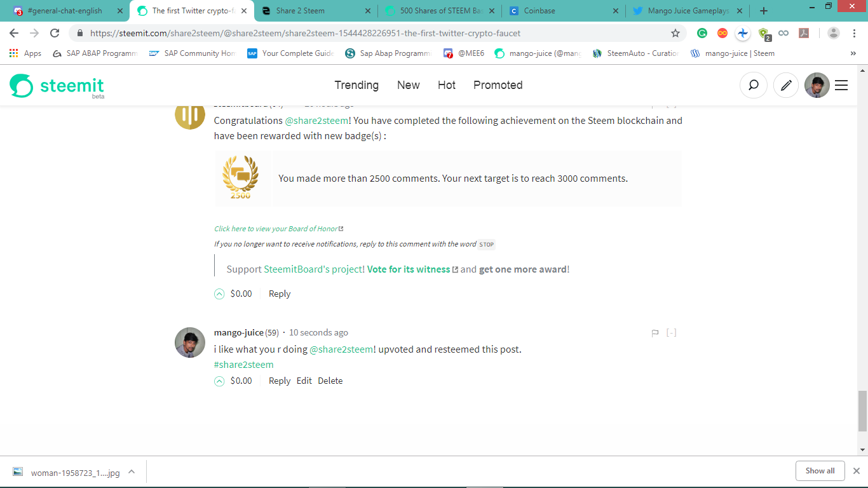The height and width of the screenshot is (488, 868).
Task: Open the SteemAuto - Curation bookmark
Action: click(x=635, y=53)
